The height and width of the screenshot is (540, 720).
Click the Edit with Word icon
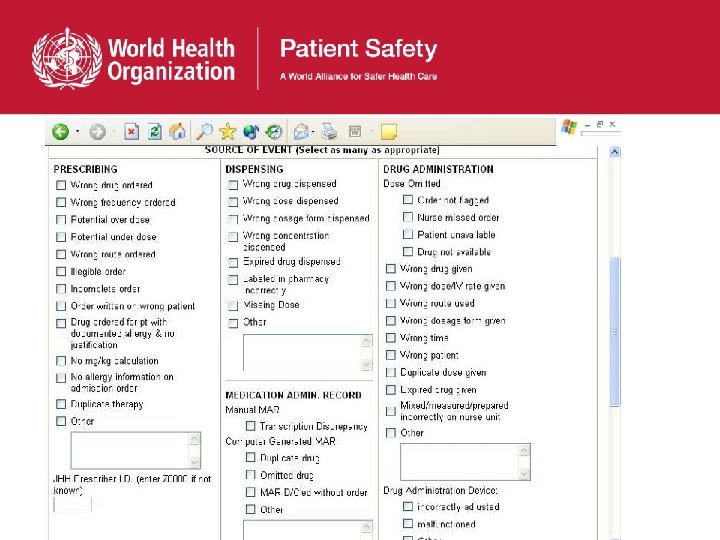click(x=355, y=132)
